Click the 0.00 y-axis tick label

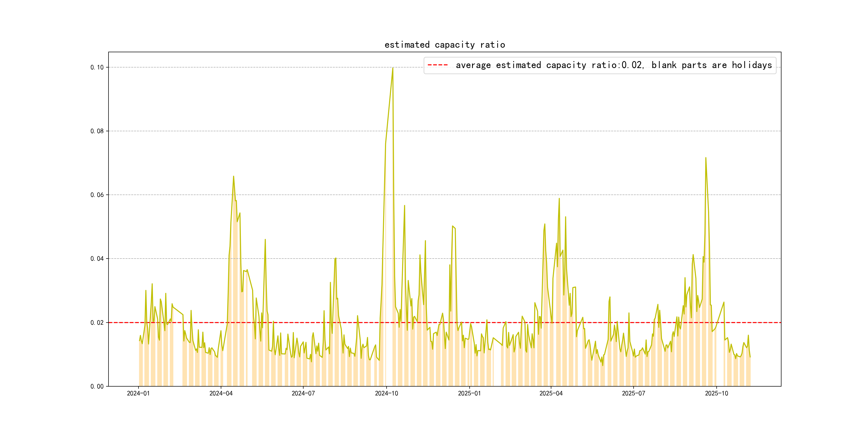tap(97, 387)
